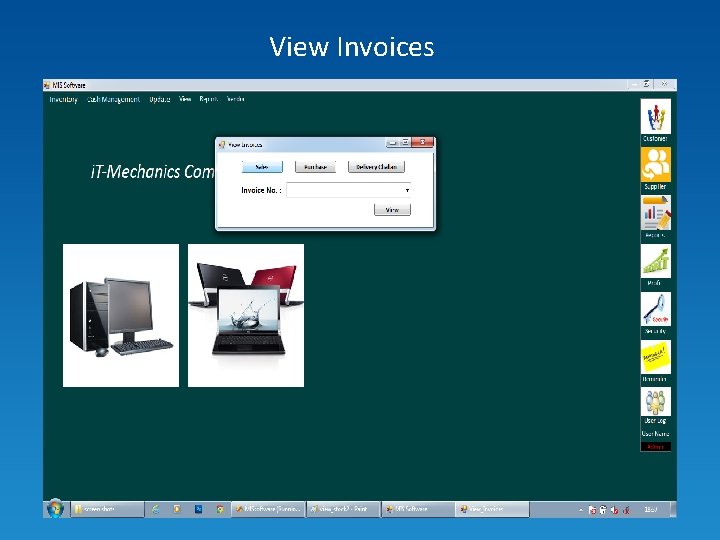
Task: Click the iT-Mechanics company title text
Action: click(152, 172)
